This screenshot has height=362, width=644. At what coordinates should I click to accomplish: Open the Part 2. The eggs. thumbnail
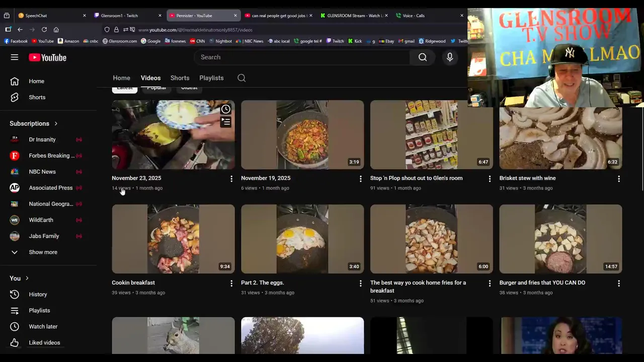click(x=302, y=239)
